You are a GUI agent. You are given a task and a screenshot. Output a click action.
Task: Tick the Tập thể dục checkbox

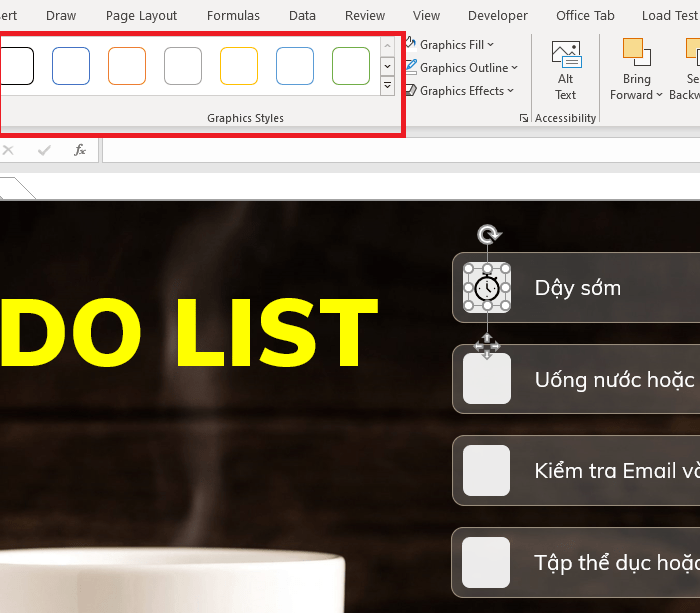pos(487,562)
